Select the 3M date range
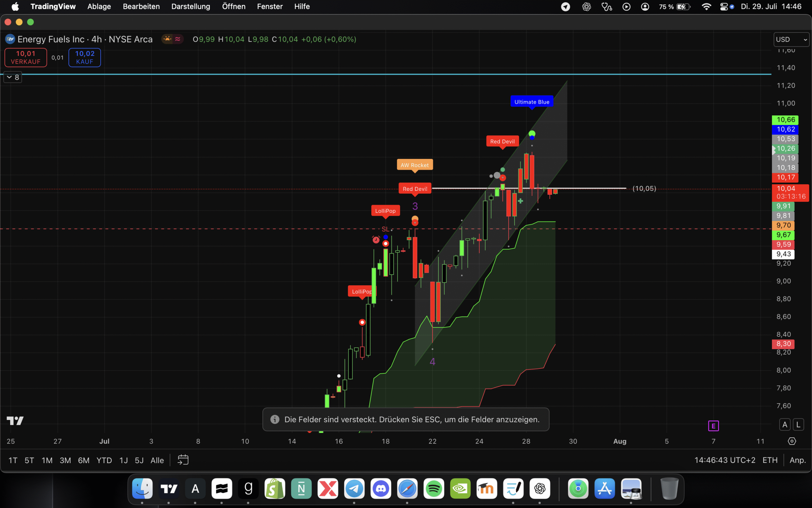812x508 pixels. click(x=65, y=460)
